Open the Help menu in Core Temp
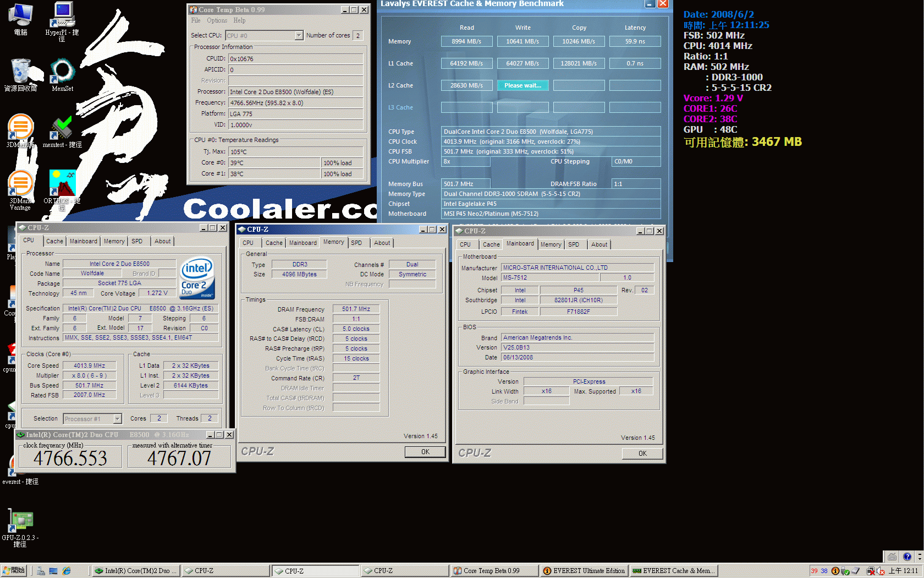This screenshot has height=578, width=924. coord(239,20)
